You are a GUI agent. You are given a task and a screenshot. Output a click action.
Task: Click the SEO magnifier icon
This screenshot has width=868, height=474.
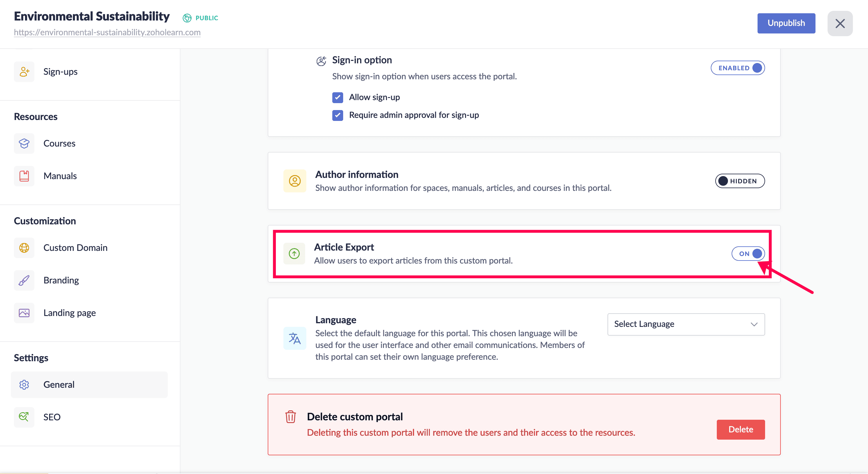pyautogui.click(x=24, y=417)
